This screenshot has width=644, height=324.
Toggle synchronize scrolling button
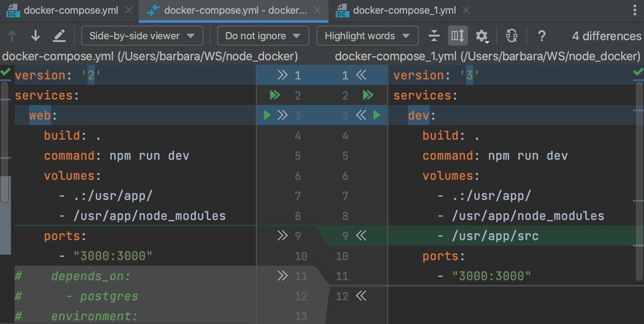[x=457, y=36]
